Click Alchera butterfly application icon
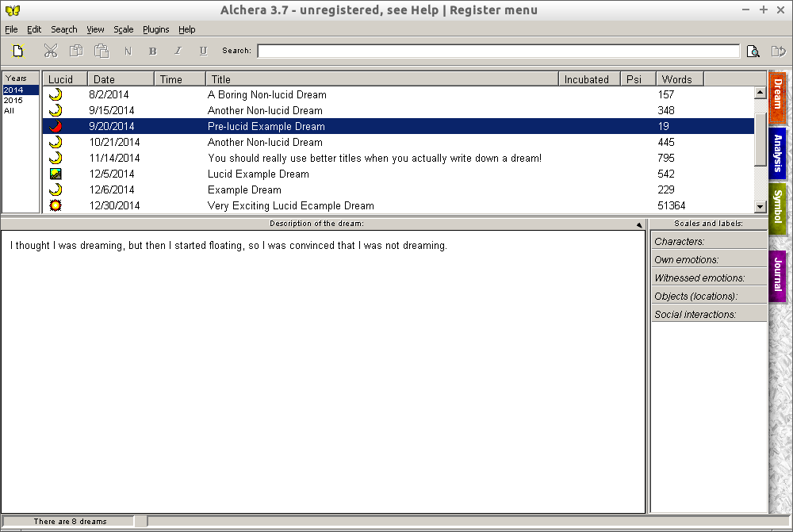The width and height of the screenshot is (793, 532). [x=13, y=10]
